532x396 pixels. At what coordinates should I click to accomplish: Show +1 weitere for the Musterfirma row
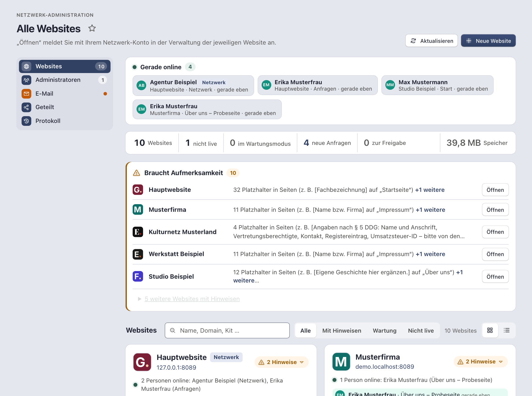(x=430, y=210)
